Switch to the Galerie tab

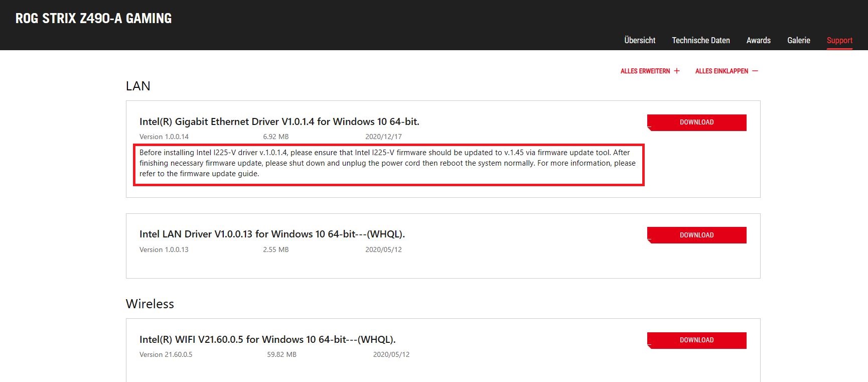coord(799,40)
